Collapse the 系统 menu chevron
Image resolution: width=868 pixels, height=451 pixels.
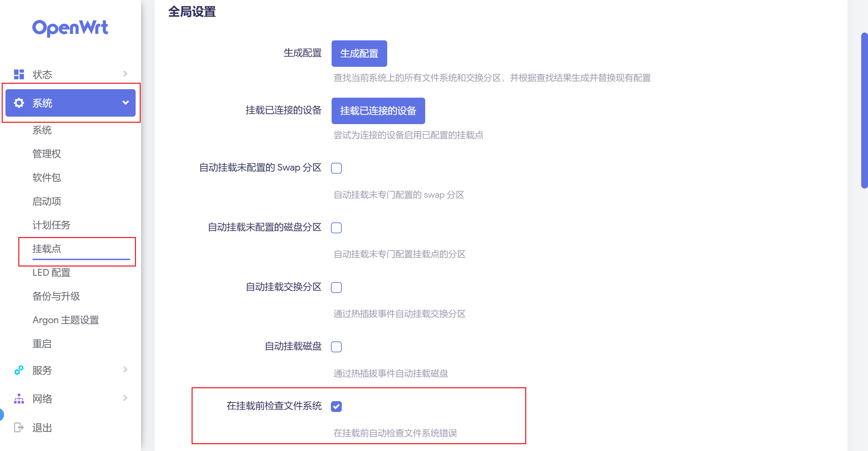coord(125,103)
